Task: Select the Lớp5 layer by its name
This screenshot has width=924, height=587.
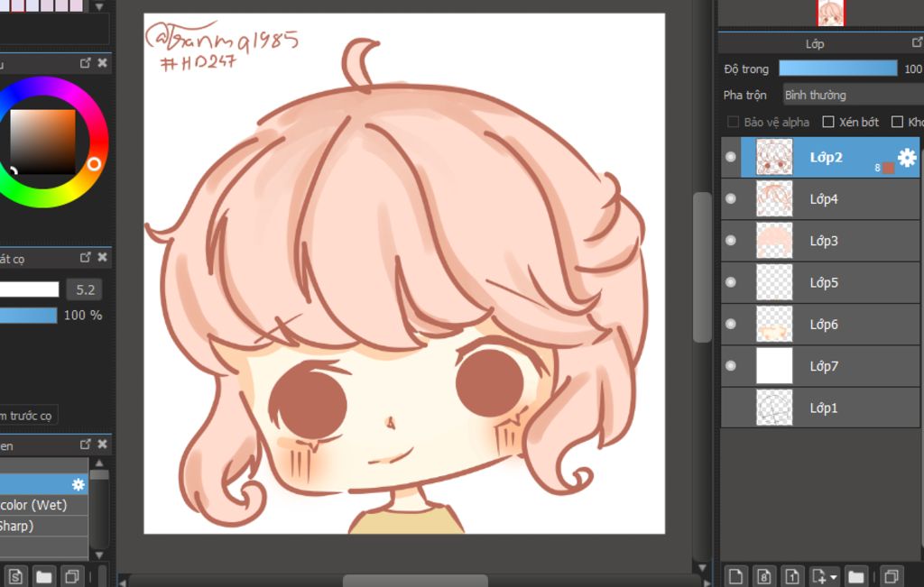Action: [x=823, y=282]
